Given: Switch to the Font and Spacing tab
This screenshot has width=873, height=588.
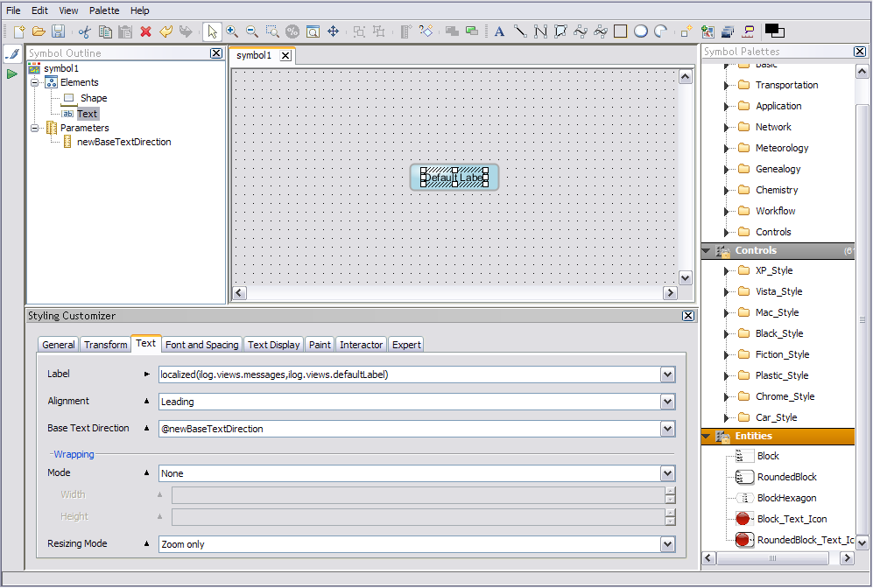Looking at the screenshot, I should point(201,345).
